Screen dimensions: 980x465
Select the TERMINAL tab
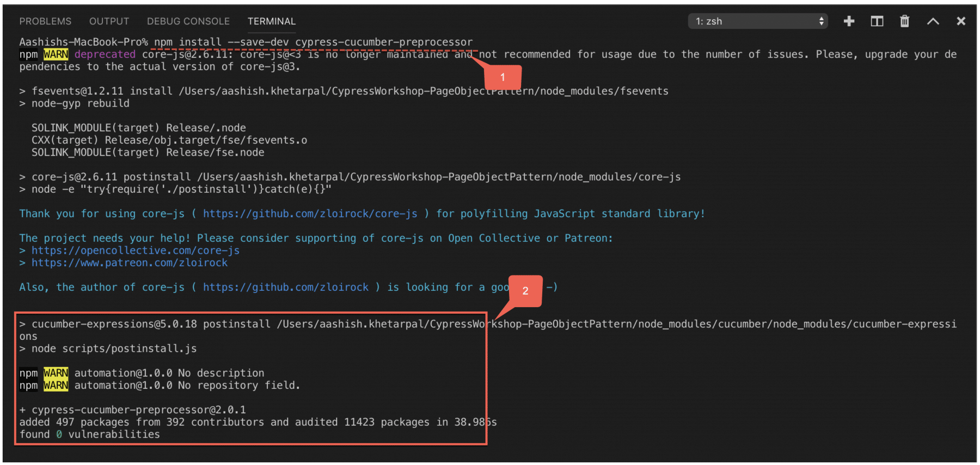coord(271,21)
